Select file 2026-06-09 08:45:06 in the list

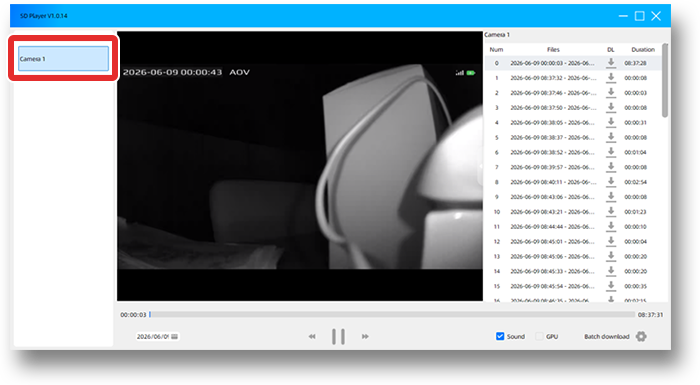552,256
